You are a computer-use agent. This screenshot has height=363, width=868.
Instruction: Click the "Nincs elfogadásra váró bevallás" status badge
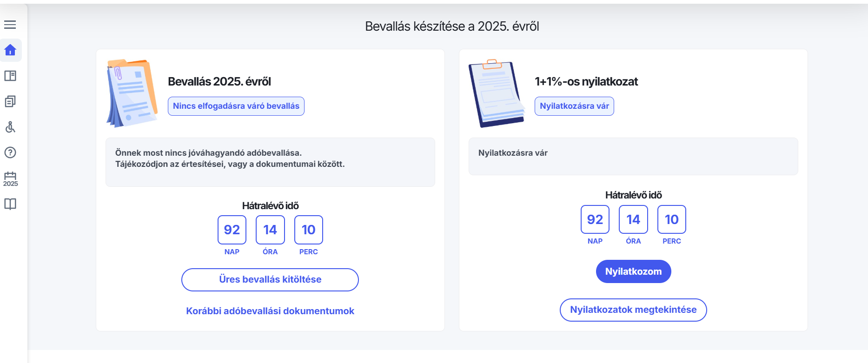[x=236, y=106]
